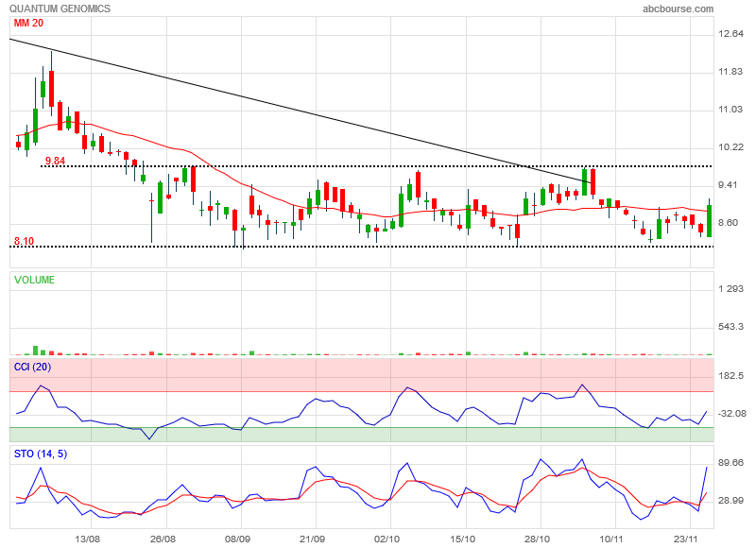
Task: Click the 10.22 price axis value
Action: 730,147
